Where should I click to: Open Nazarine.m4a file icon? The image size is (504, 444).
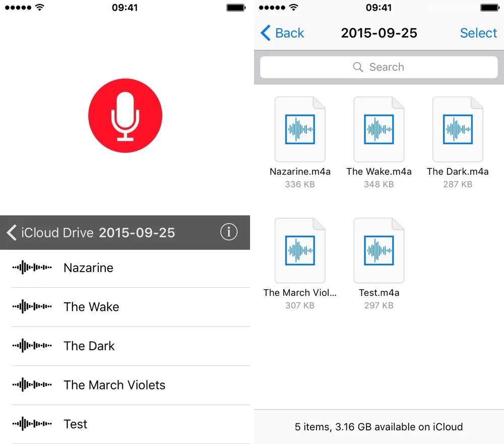coord(300,129)
